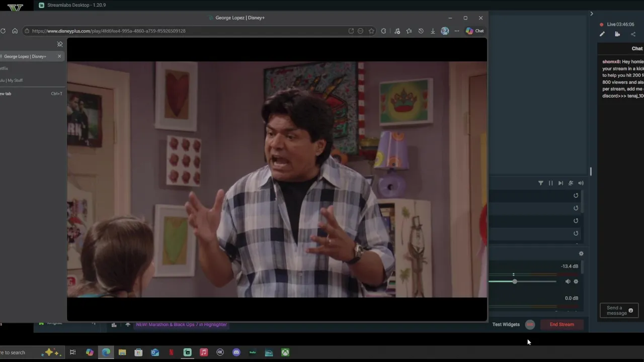Close the George Lopez Disney+ tab
644x362 pixels.
point(59,56)
